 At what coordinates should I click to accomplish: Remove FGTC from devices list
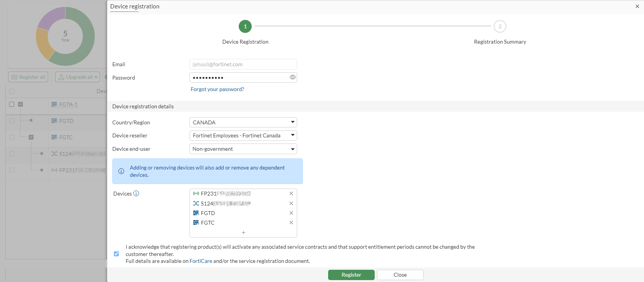[x=291, y=223]
